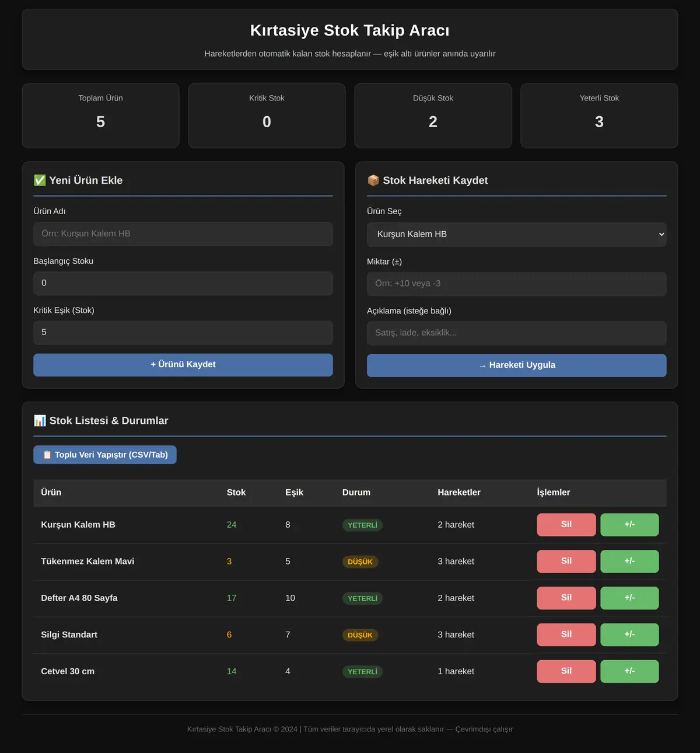Image resolution: width=700 pixels, height=753 pixels.
Task: Click YETERLİ badge for Kurşun Kalem HB
Action: (x=362, y=525)
